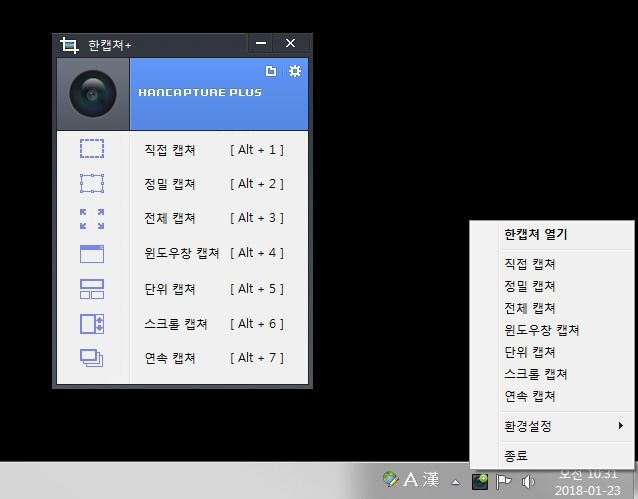This screenshot has width=638, height=499.
Task: Choose 한캡쳐 열기 in tray context menu
Action: coord(535,234)
